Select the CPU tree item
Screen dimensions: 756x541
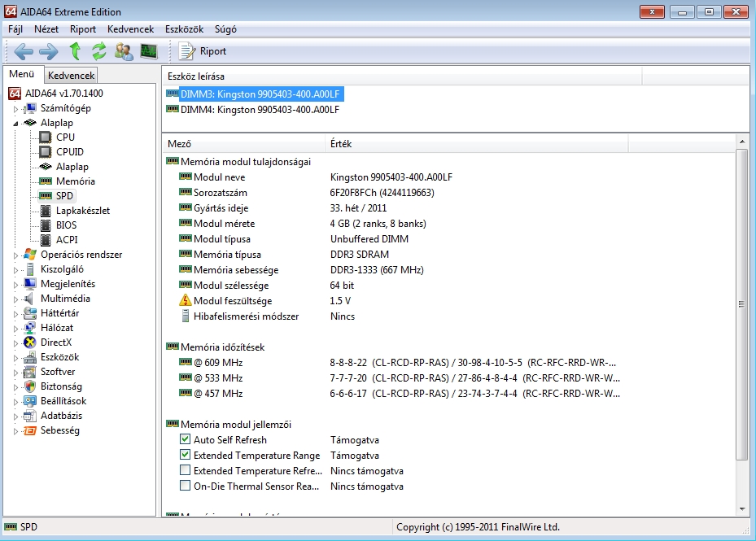[65, 137]
